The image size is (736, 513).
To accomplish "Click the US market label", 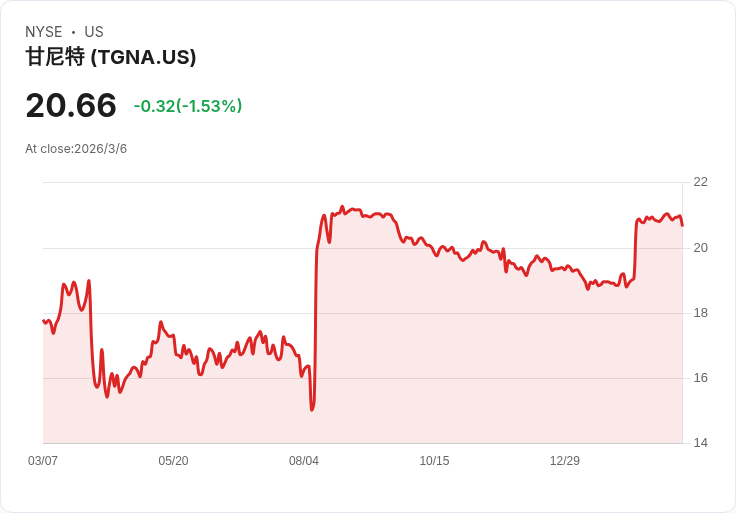I will pos(94,32).
